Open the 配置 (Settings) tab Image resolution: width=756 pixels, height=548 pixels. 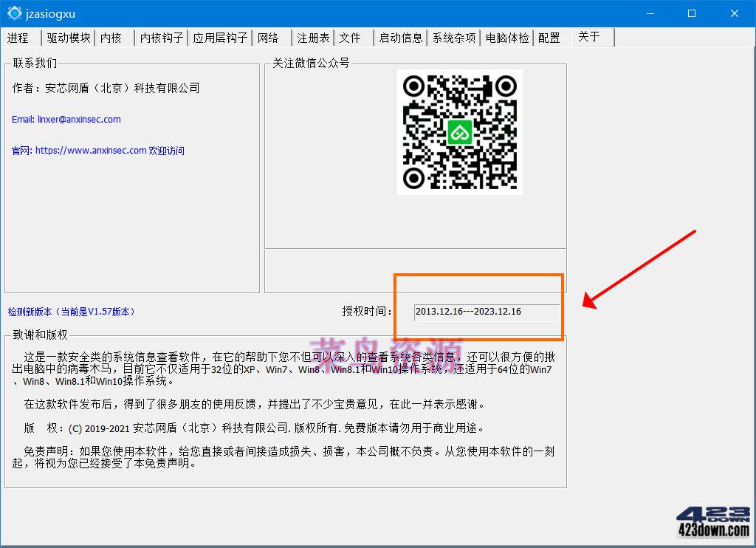(551, 37)
